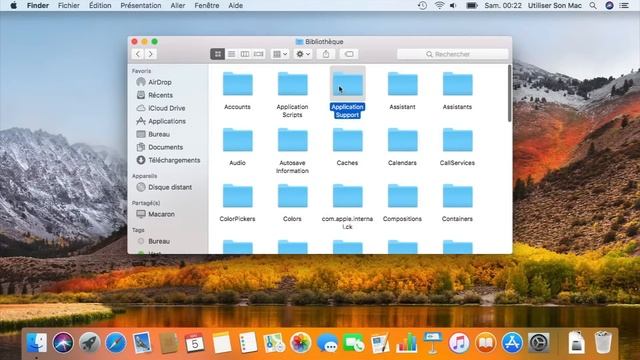Viewport: 640px width, 360px height.
Task: Switch to list view
Action: click(x=231, y=54)
